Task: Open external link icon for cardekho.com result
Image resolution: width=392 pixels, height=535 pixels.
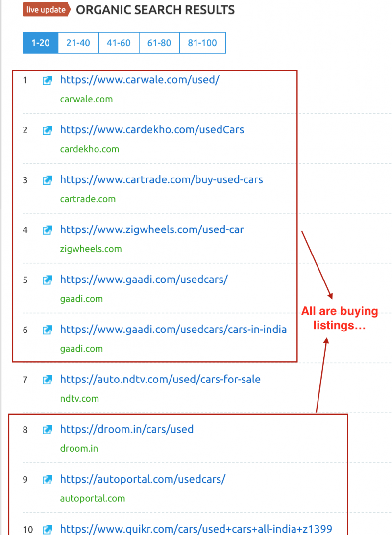Action: (x=48, y=130)
